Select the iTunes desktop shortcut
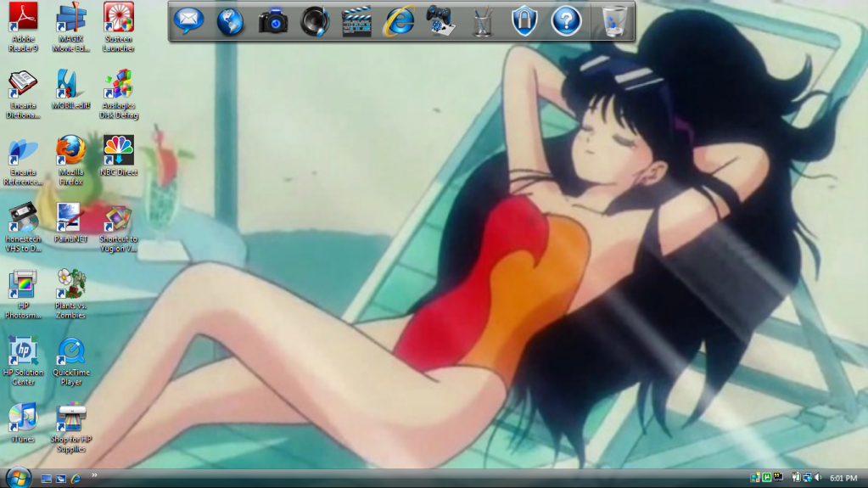868x488 pixels. 23,418
